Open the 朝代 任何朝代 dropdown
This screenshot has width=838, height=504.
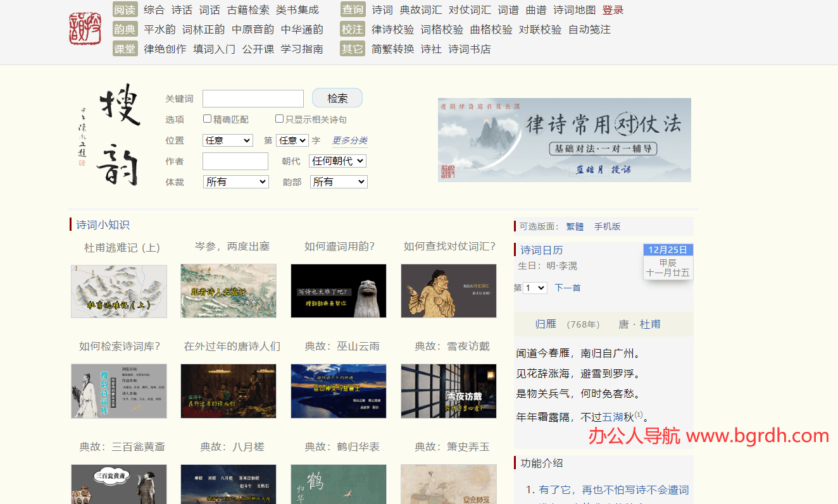(x=337, y=161)
